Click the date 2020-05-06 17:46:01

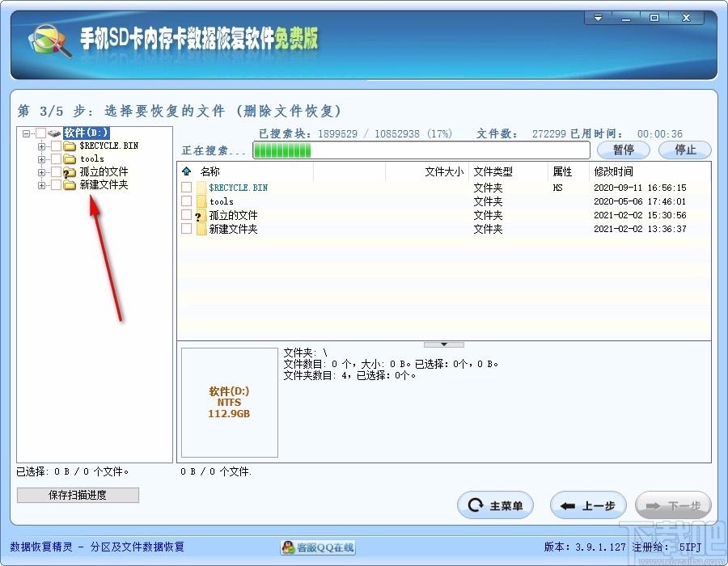coord(641,201)
